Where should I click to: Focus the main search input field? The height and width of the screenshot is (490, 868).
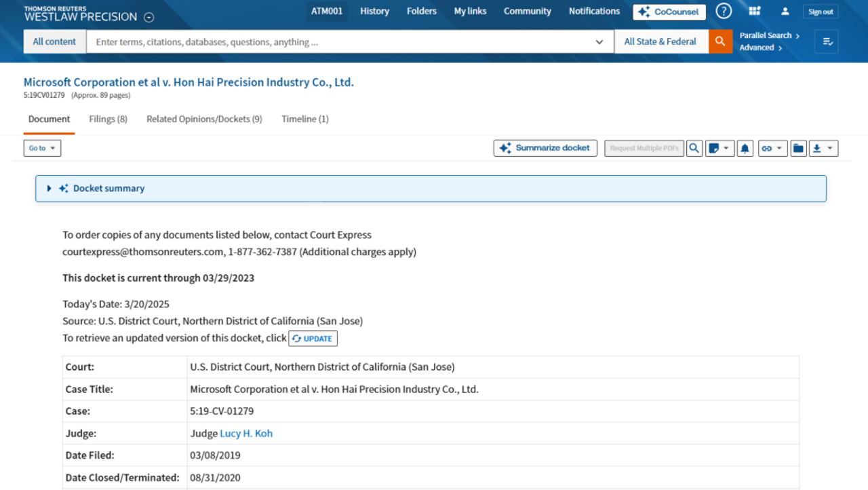339,42
